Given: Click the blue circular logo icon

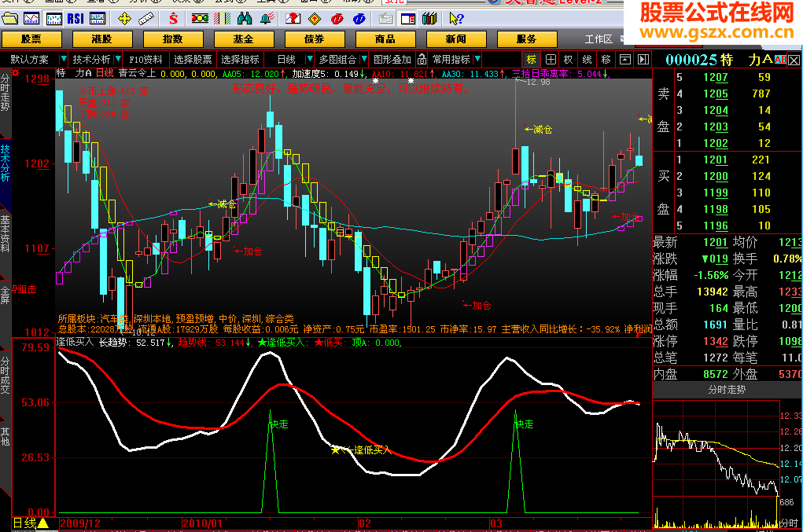Looking at the screenshot, I should click(359, 20).
